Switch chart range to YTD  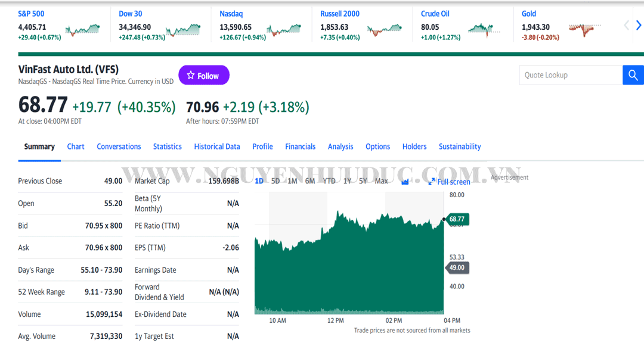[x=329, y=181]
